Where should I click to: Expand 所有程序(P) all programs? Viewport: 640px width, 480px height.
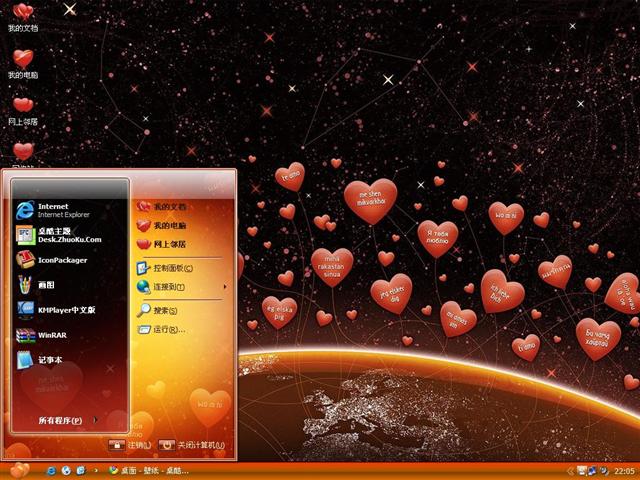pos(68,420)
